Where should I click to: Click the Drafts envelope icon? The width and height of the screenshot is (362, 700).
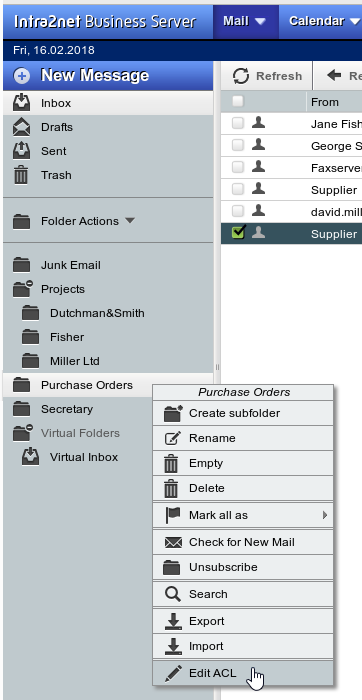[x=21, y=127]
